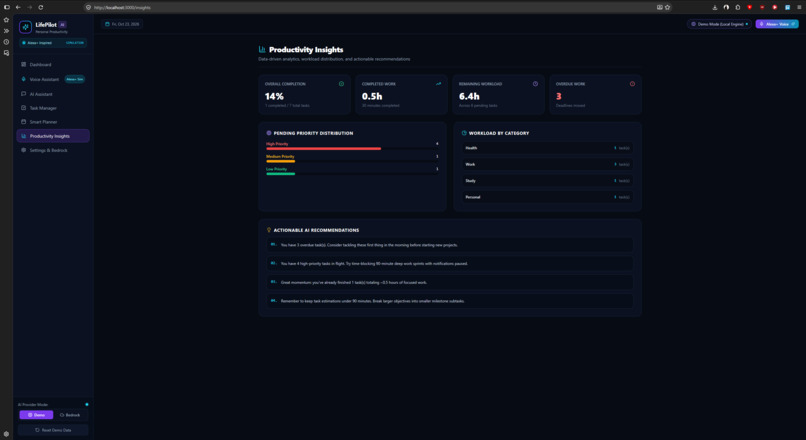806x440 pixels.
Task: Open browser downloads icon
Action: click(x=715, y=7)
